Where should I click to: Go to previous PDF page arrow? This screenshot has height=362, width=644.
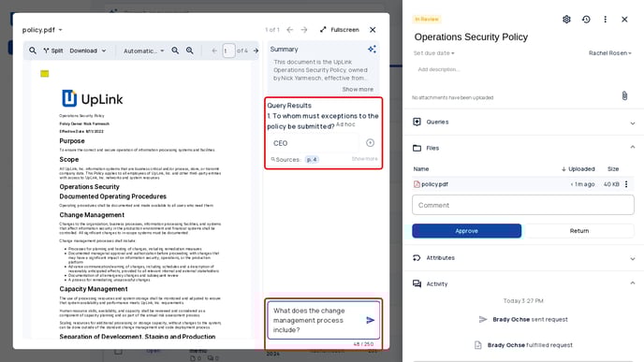pos(214,51)
